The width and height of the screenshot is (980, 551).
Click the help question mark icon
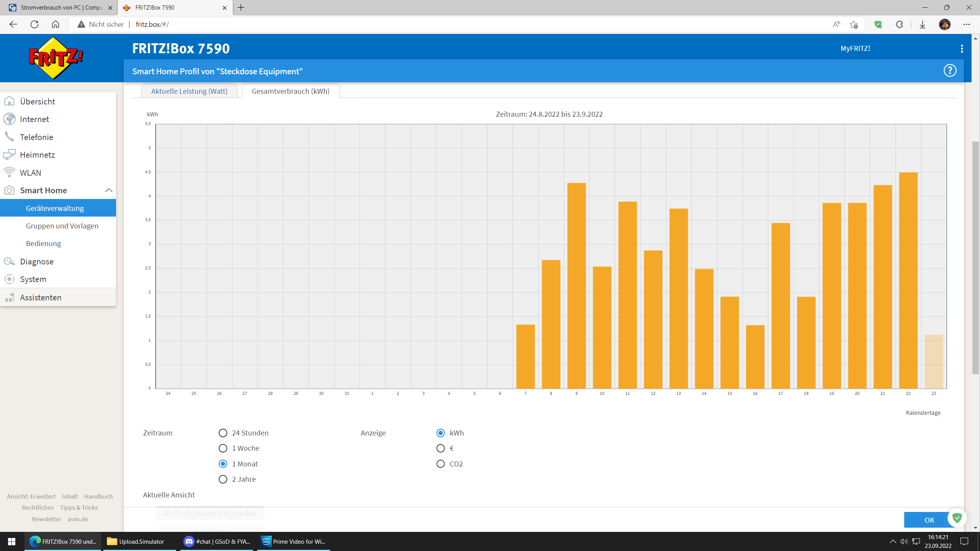pyautogui.click(x=950, y=71)
